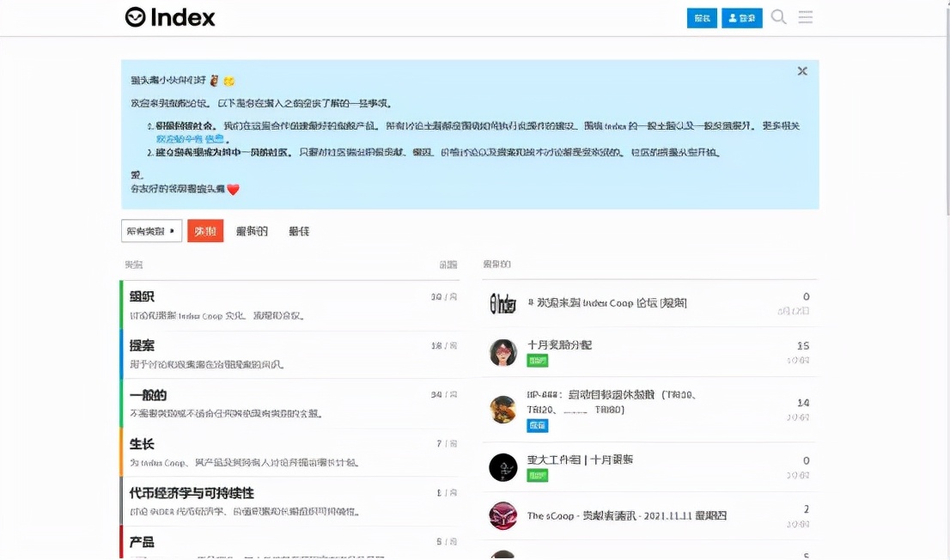Open the hamburger menu icon at top right
The height and width of the screenshot is (560, 950).
click(806, 17)
